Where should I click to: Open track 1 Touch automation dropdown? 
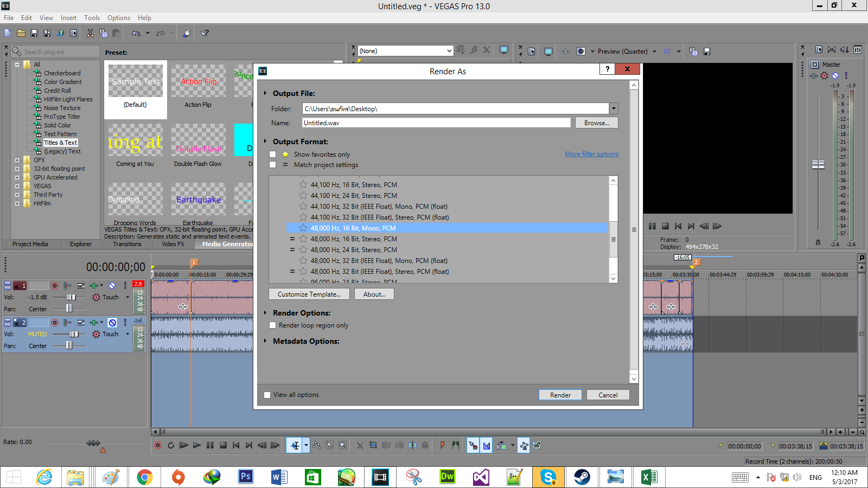tap(127, 297)
